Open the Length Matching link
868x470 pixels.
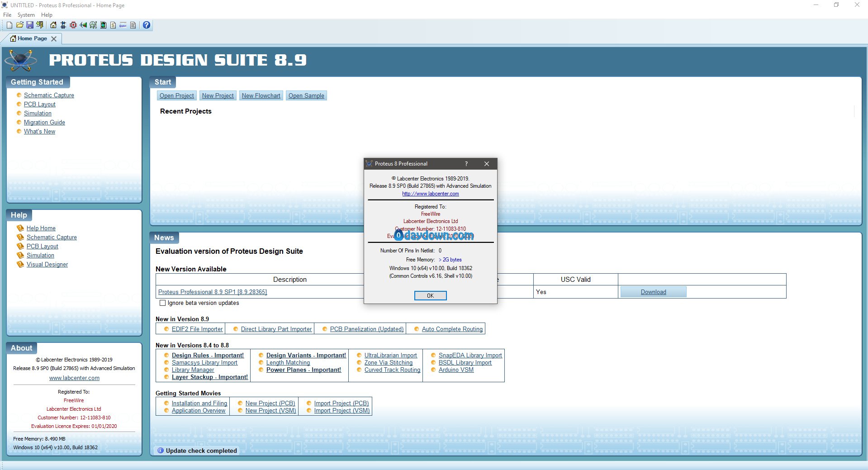click(x=288, y=363)
